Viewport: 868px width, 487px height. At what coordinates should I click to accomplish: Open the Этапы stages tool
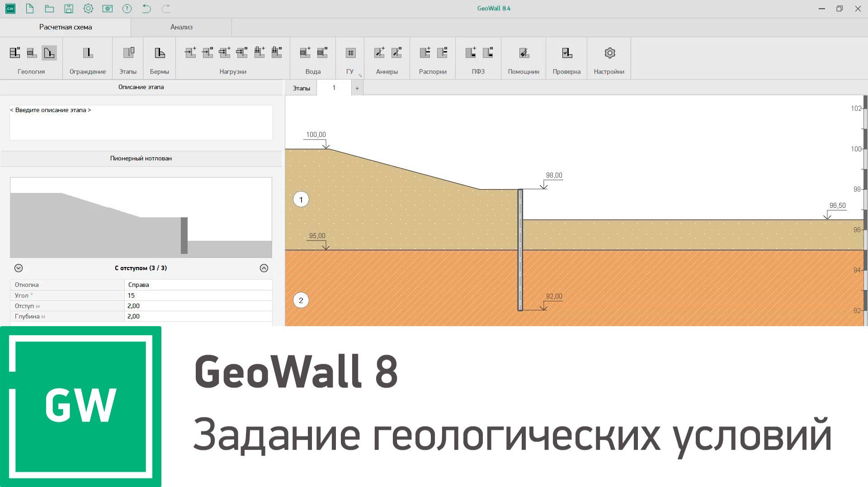(x=129, y=53)
